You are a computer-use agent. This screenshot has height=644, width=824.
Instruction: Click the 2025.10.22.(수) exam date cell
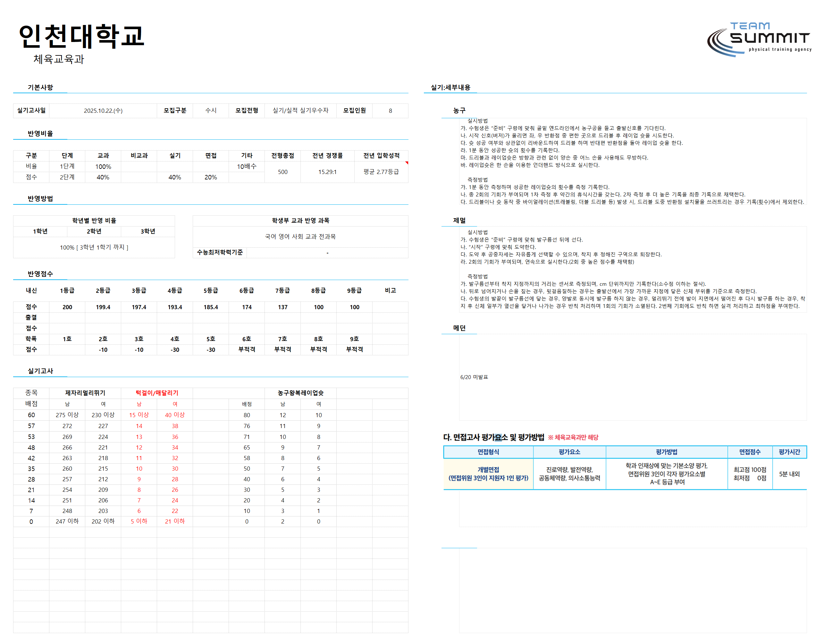103,111
